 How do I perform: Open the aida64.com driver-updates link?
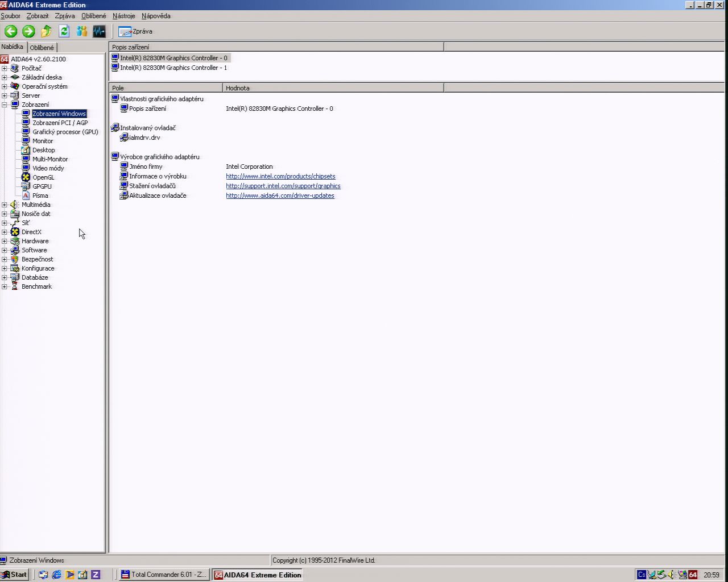tap(280, 196)
